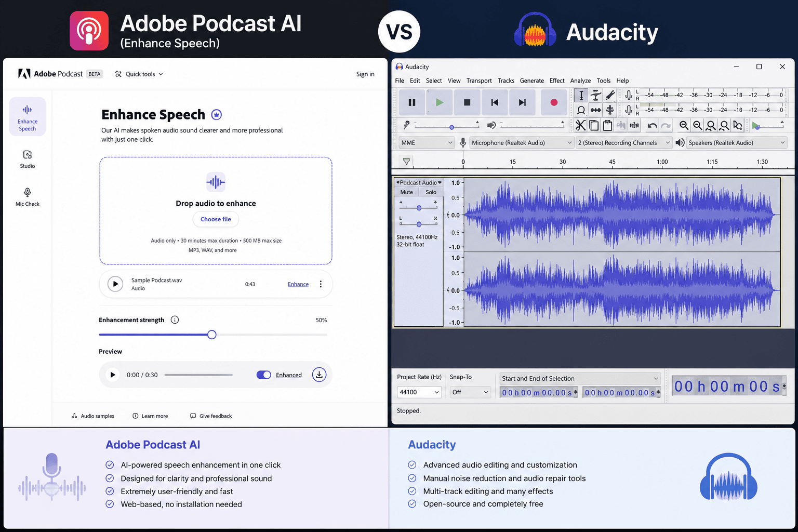
Task: Click the Cut scissors icon in Audacity
Action: tap(580, 125)
